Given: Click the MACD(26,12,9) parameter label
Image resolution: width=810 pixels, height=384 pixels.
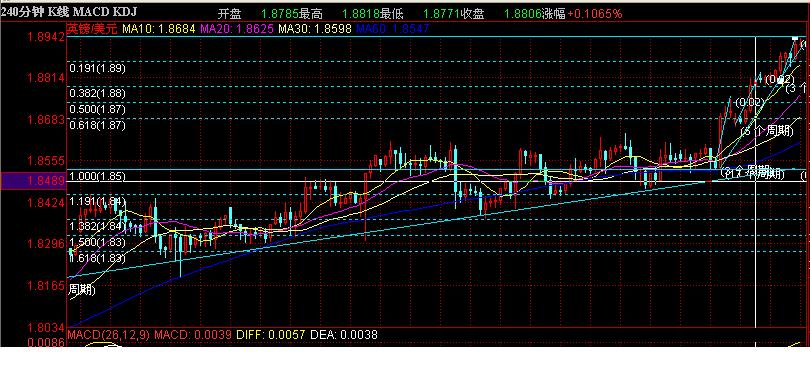Looking at the screenshot, I should [x=108, y=335].
